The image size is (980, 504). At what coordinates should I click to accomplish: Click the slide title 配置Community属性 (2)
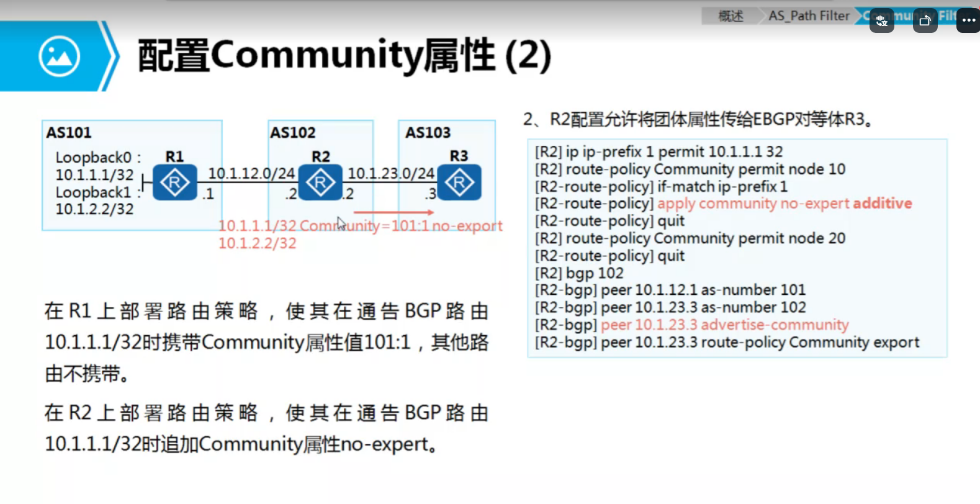[x=344, y=56]
